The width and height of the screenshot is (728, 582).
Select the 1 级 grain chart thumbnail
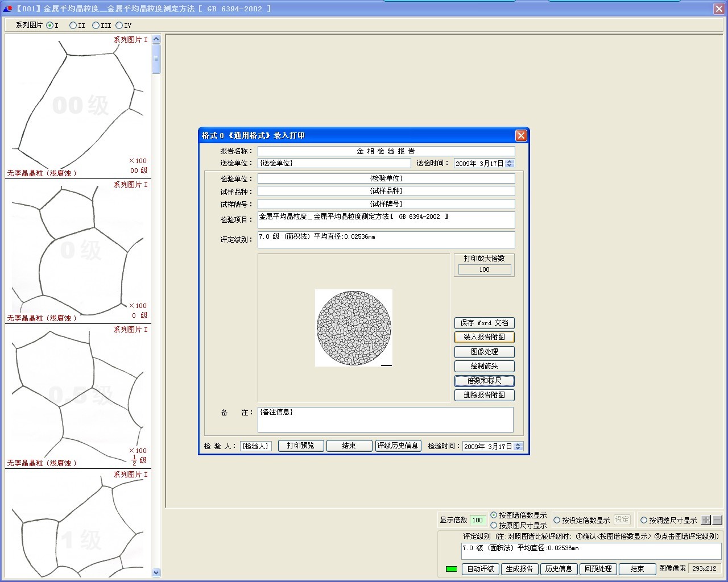point(78,523)
